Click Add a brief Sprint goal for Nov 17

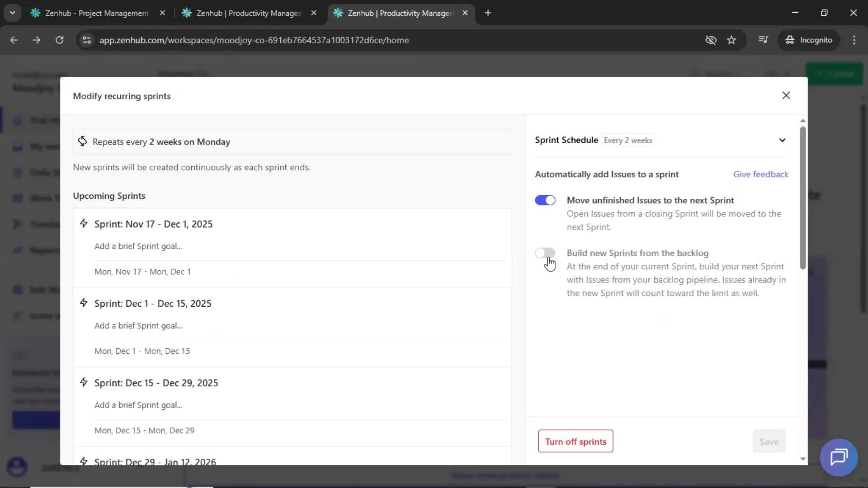[x=138, y=246]
